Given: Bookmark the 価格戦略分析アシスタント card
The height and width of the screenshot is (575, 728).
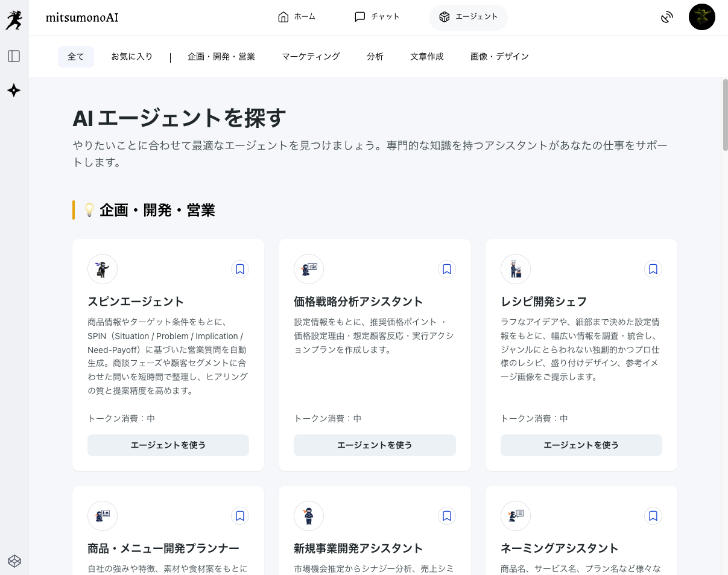Looking at the screenshot, I should click(x=447, y=269).
